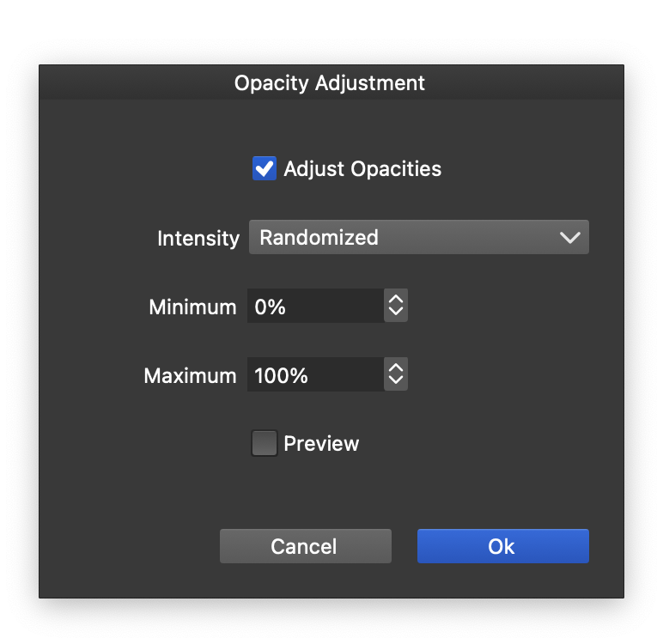Screen dimensions: 663x644
Task: Confirm with the Ok button
Action: pos(502,546)
